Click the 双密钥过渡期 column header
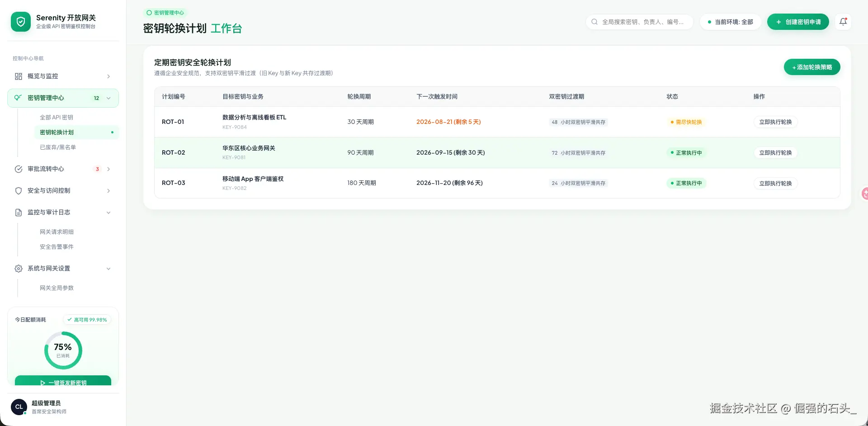This screenshot has height=426, width=868. pyautogui.click(x=566, y=97)
